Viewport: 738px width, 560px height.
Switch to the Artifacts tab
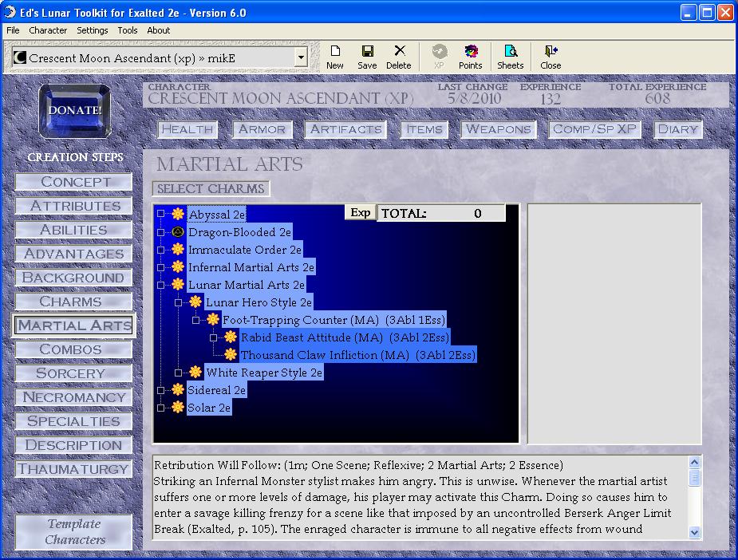[346, 129]
